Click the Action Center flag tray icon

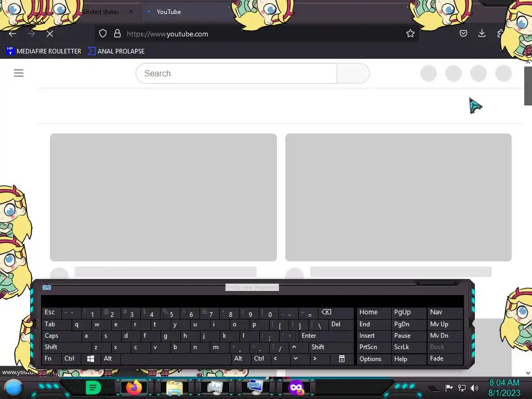[449, 388]
